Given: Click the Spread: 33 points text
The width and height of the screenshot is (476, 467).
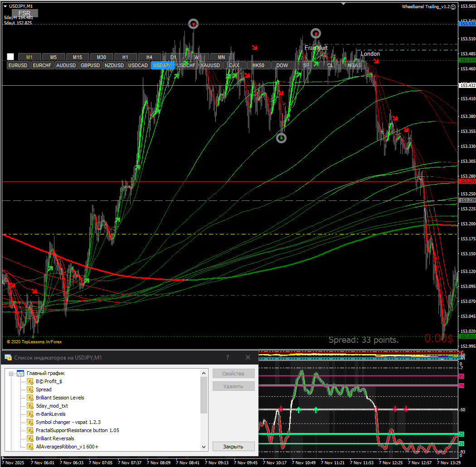Looking at the screenshot, I should tap(364, 340).
